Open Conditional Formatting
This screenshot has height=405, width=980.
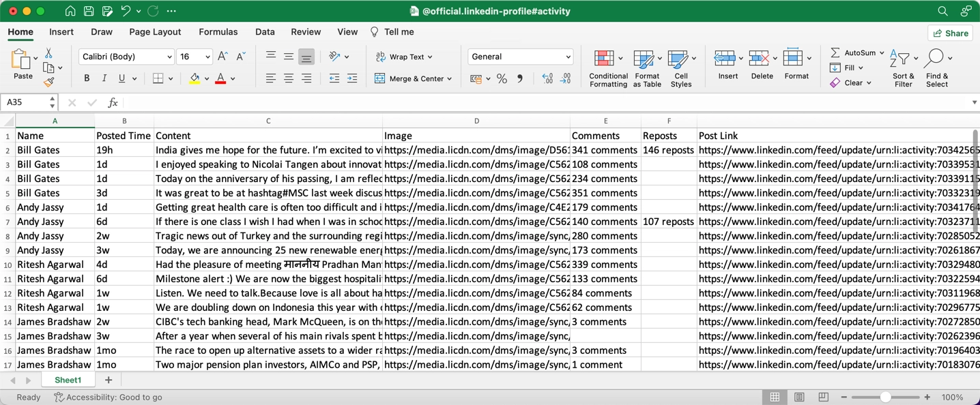pyautogui.click(x=608, y=68)
